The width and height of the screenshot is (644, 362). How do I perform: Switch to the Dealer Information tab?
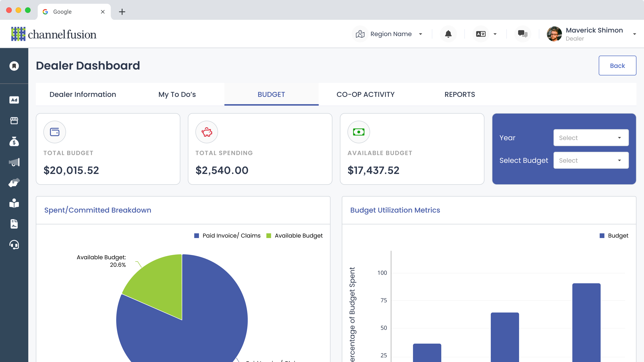point(83,95)
